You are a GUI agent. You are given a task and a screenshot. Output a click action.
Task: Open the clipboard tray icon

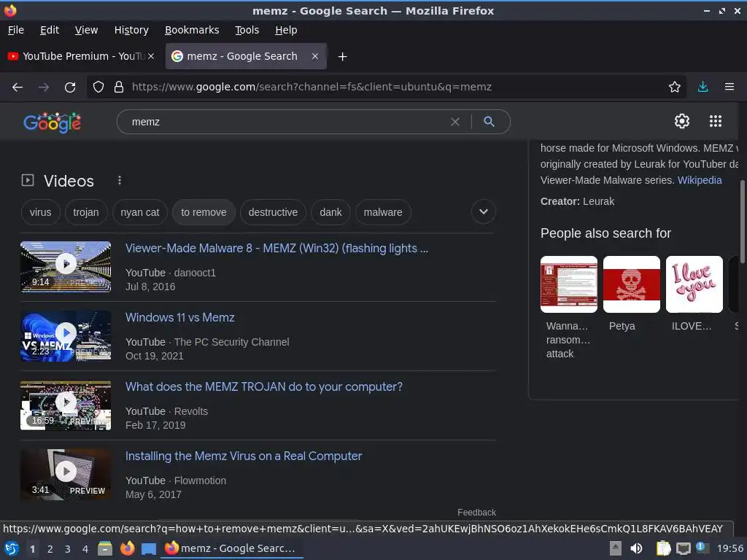[663, 548]
